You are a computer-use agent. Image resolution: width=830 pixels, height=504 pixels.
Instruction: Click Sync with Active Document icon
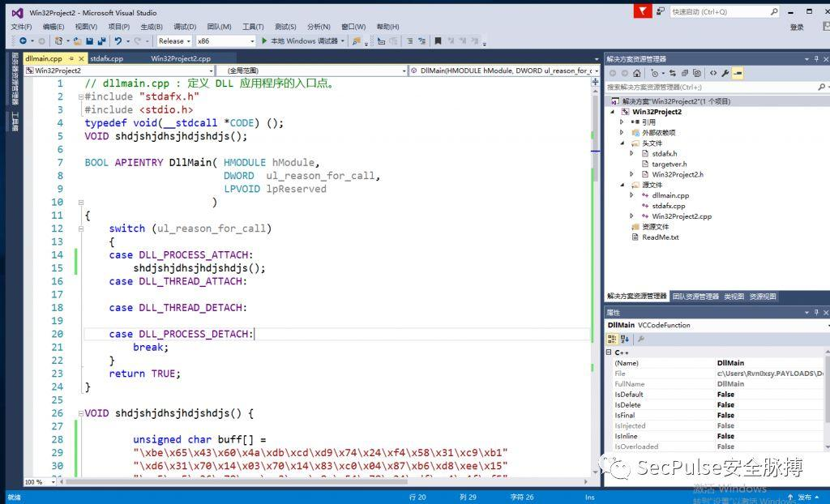[x=672, y=73]
